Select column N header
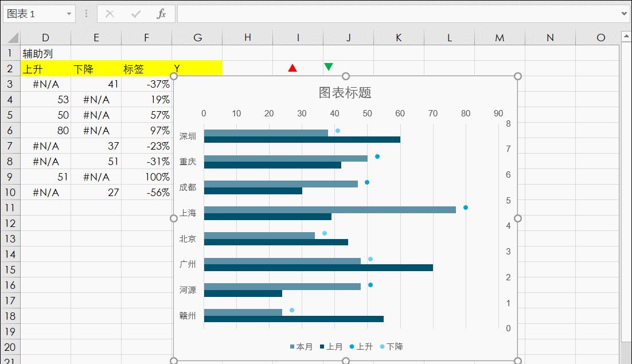This screenshot has width=632, height=364. click(549, 38)
